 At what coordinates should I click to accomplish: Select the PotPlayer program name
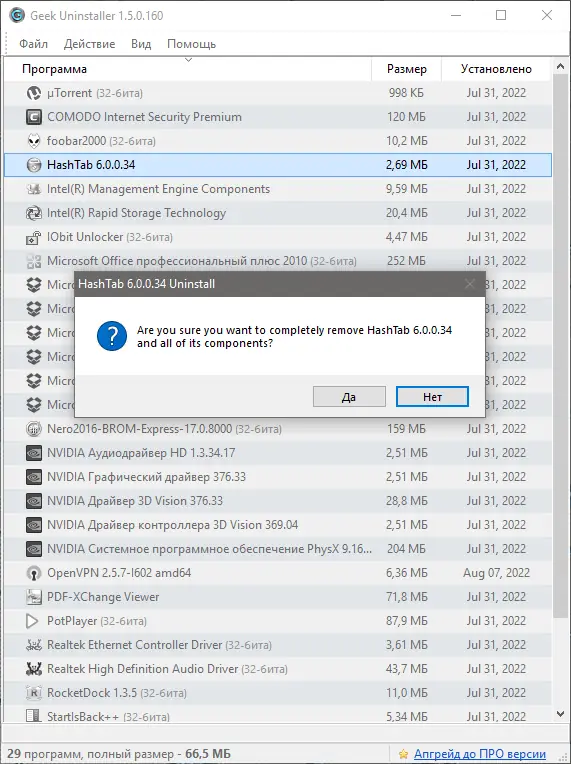coord(72,621)
